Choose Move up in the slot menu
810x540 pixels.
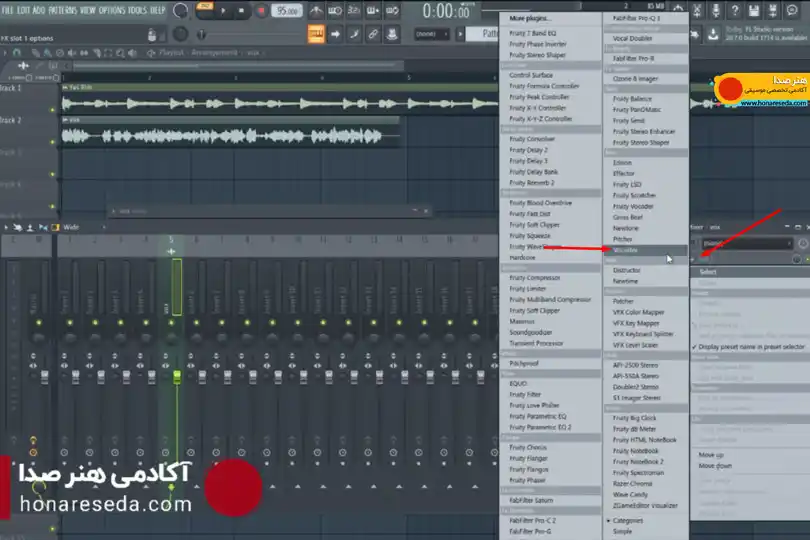(711, 455)
